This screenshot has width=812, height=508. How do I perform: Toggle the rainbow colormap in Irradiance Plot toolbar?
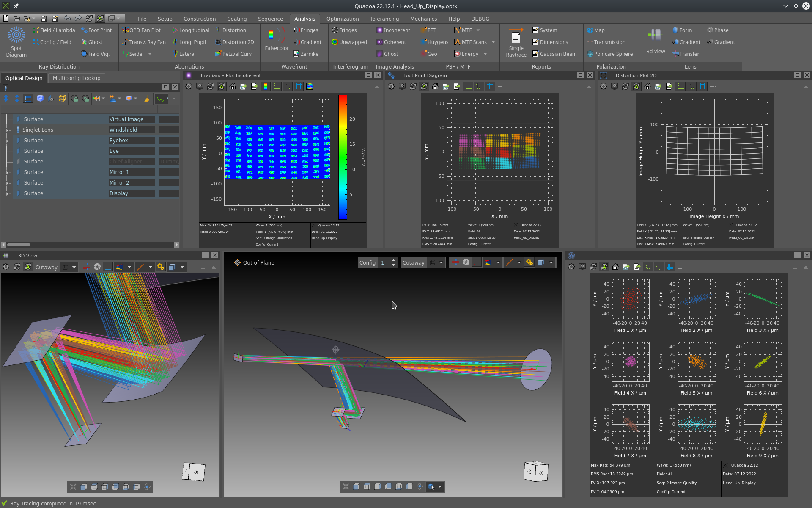[x=266, y=86]
